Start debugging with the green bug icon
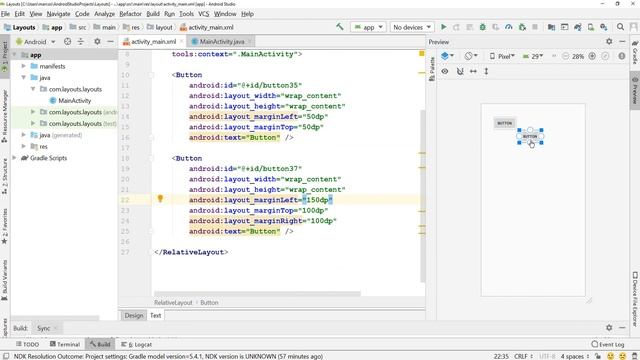The image size is (640, 360). tap(482, 27)
